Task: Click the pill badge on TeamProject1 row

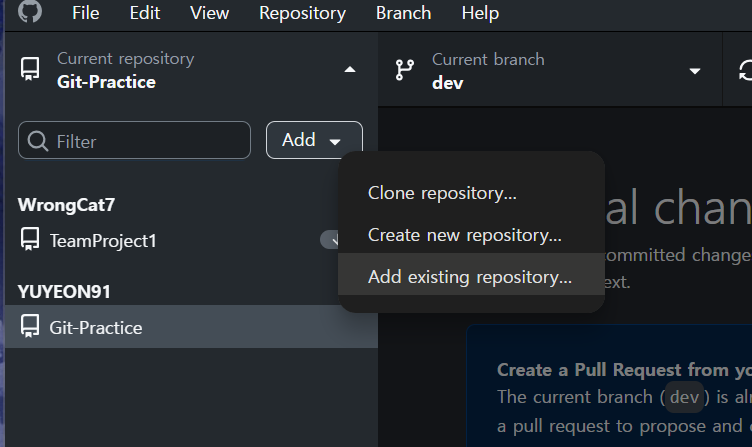Action: click(x=330, y=239)
